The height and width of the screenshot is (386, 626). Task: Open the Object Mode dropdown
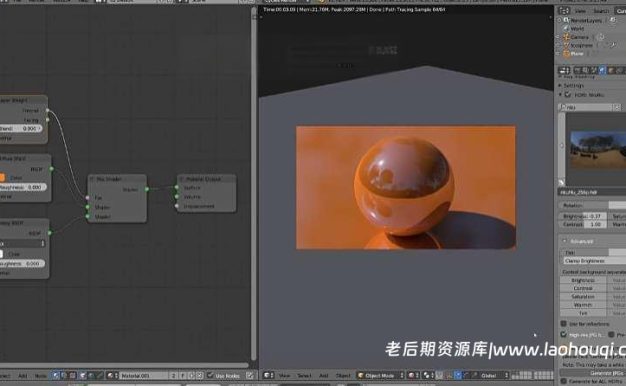(380, 375)
